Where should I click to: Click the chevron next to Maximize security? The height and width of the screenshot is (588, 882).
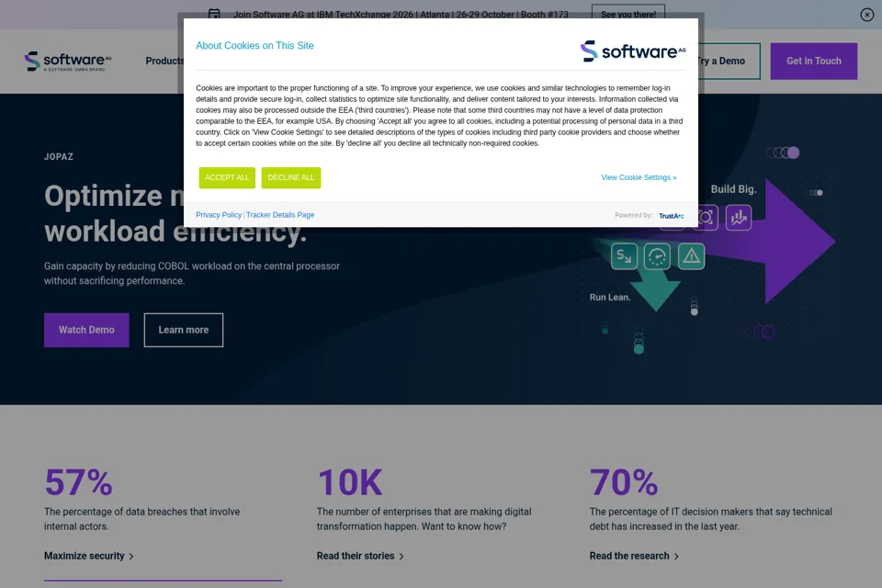[x=131, y=557]
